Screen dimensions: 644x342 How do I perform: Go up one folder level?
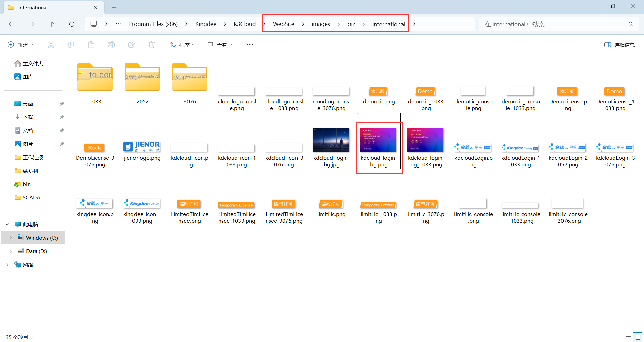[x=52, y=24]
